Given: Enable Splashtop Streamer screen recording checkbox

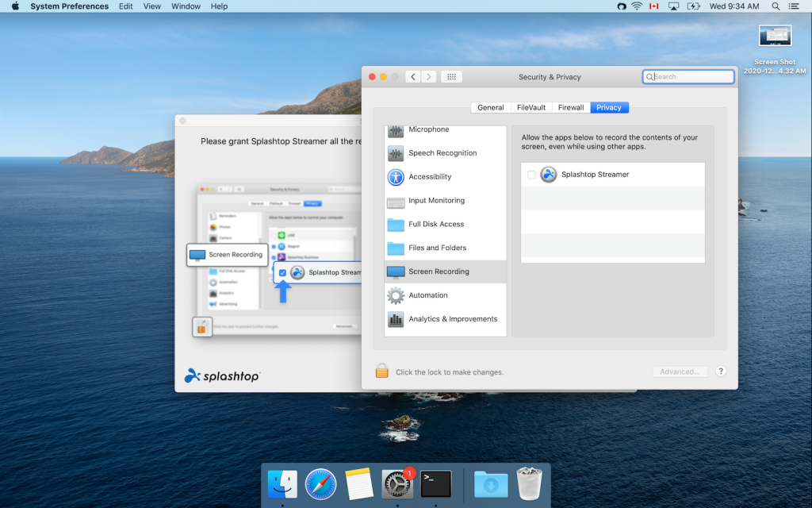Looking at the screenshot, I should tap(531, 175).
